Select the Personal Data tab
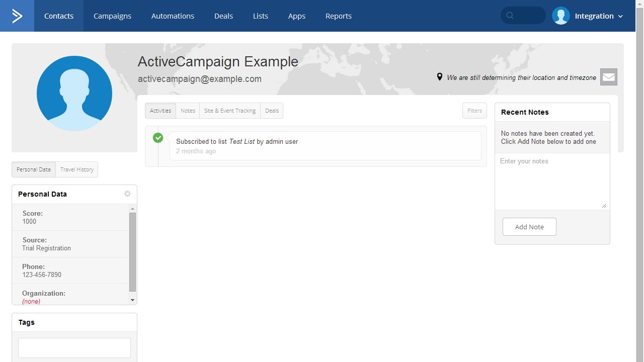The height and width of the screenshot is (362, 644). pos(34,169)
